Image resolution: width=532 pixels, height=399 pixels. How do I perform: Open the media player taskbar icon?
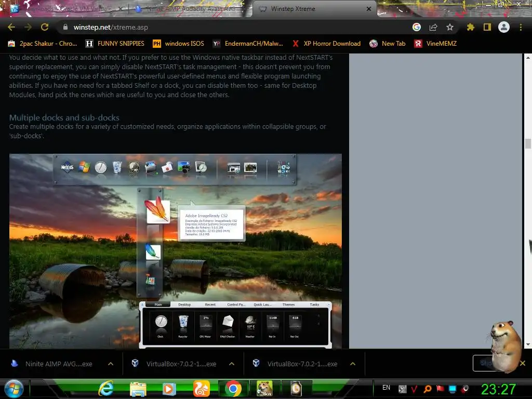point(169,389)
